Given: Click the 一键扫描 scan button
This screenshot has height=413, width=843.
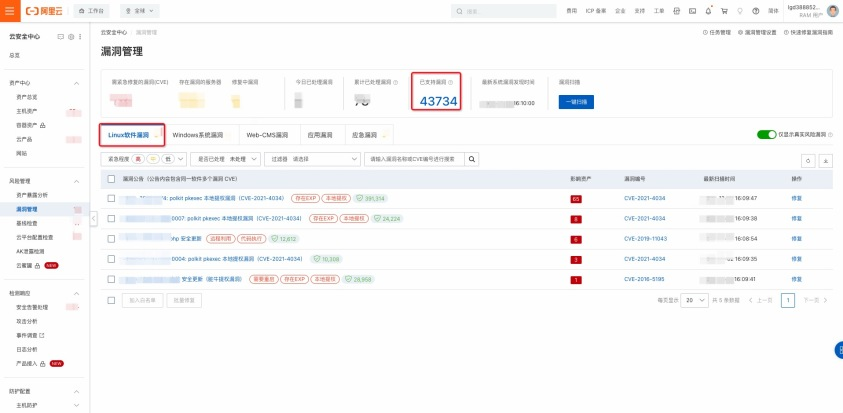Looking at the screenshot, I should click(576, 102).
